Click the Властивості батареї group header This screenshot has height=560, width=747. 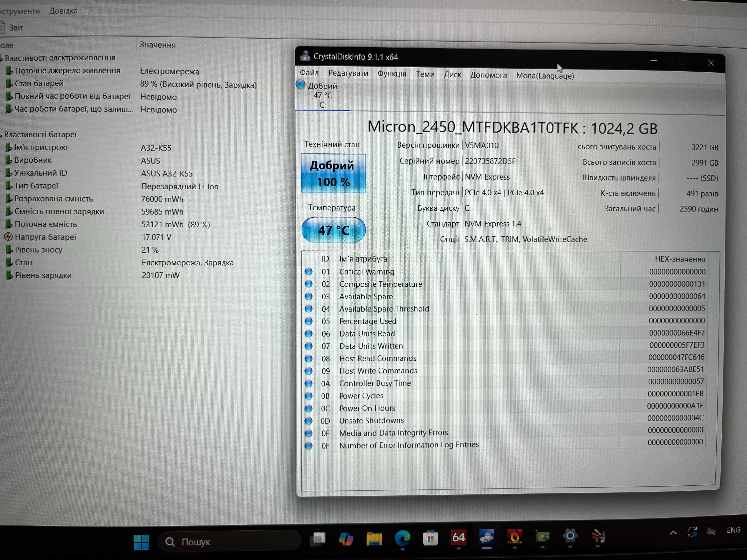click(x=40, y=134)
